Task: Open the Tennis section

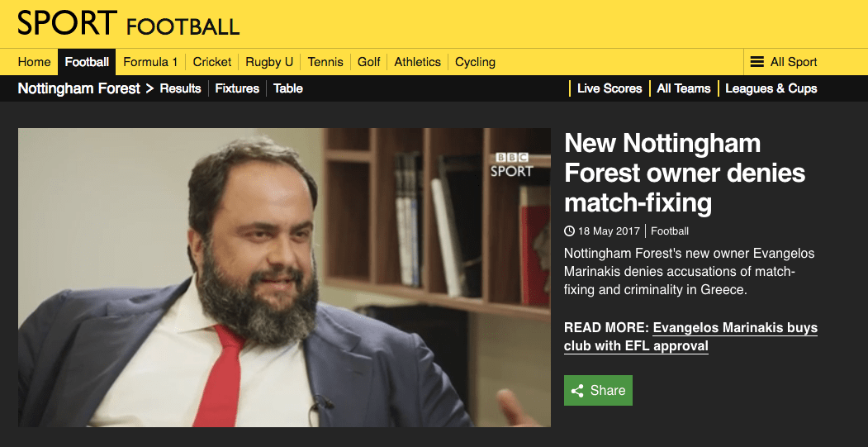Action: pyautogui.click(x=325, y=62)
